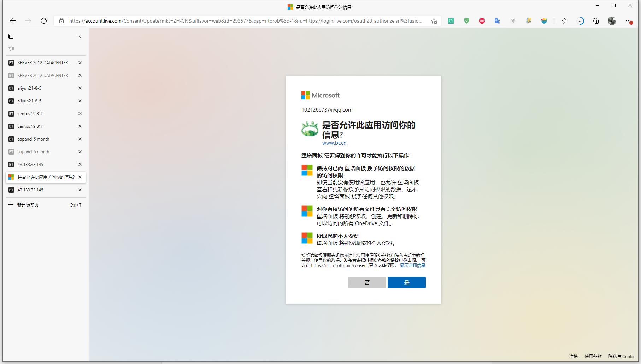Close the last 43.133.33.145 tab
The height and width of the screenshot is (364, 641).
80,190
